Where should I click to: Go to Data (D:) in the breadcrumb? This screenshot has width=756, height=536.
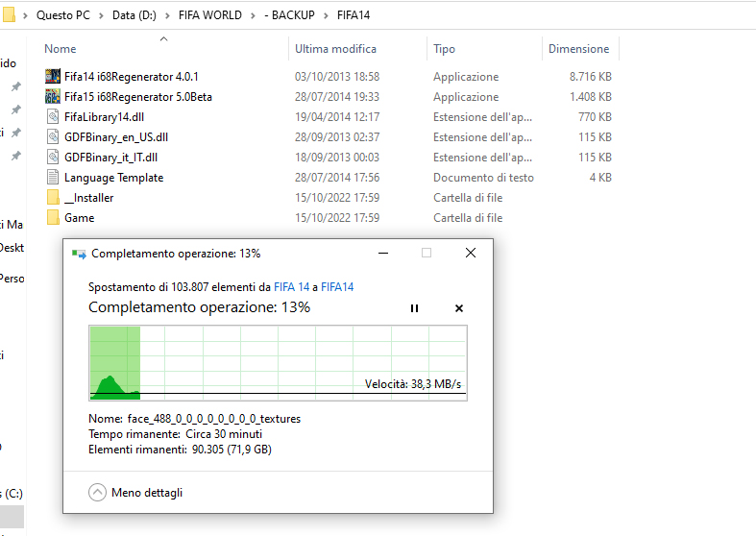click(x=134, y=15)
